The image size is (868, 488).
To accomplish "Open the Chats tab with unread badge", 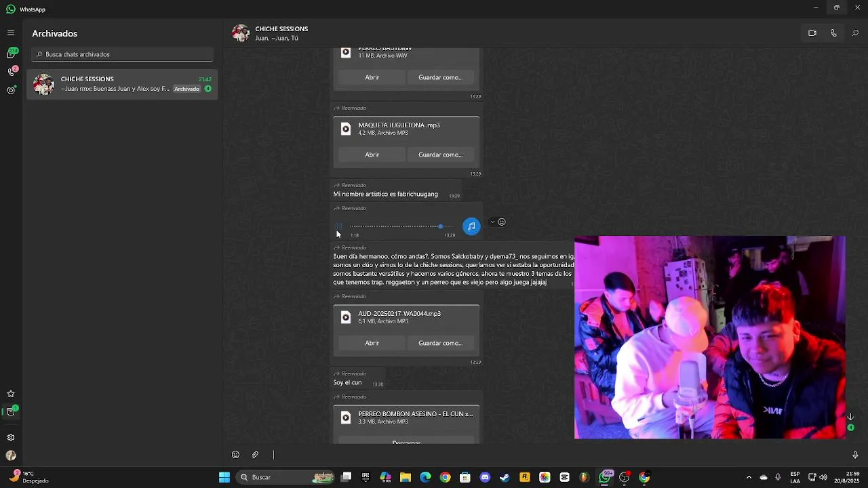I will (11, 54).
